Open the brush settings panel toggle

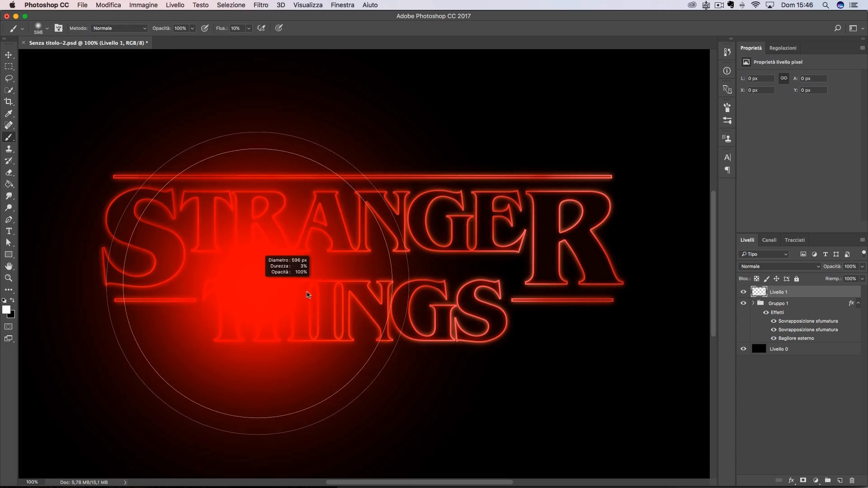[59, 28]
